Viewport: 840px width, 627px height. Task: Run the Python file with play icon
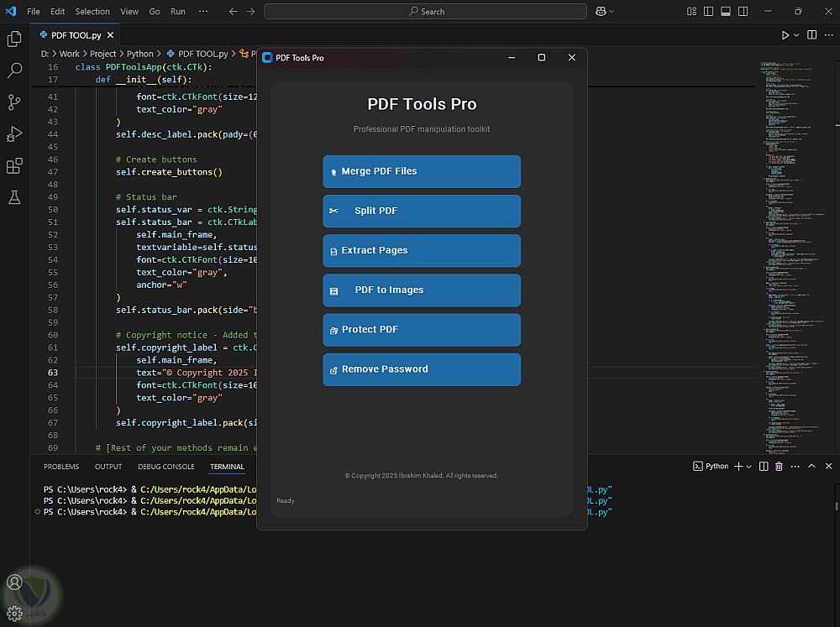(x=785, y=35)
